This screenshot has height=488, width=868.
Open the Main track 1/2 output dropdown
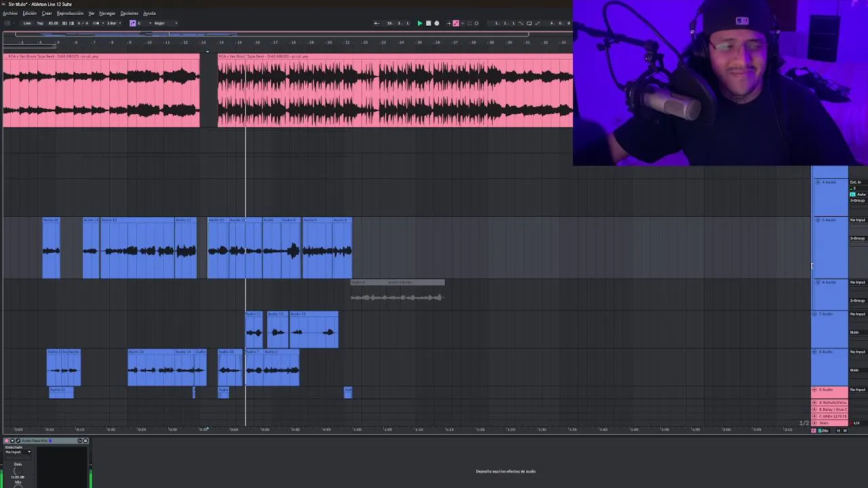tap(859, 423)
